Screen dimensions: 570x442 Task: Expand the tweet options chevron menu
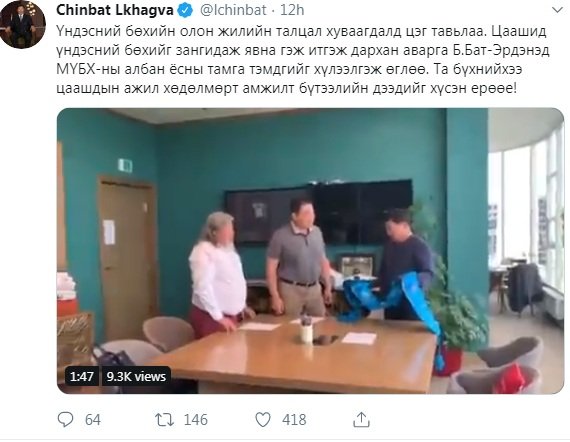(x=557, y=10)
